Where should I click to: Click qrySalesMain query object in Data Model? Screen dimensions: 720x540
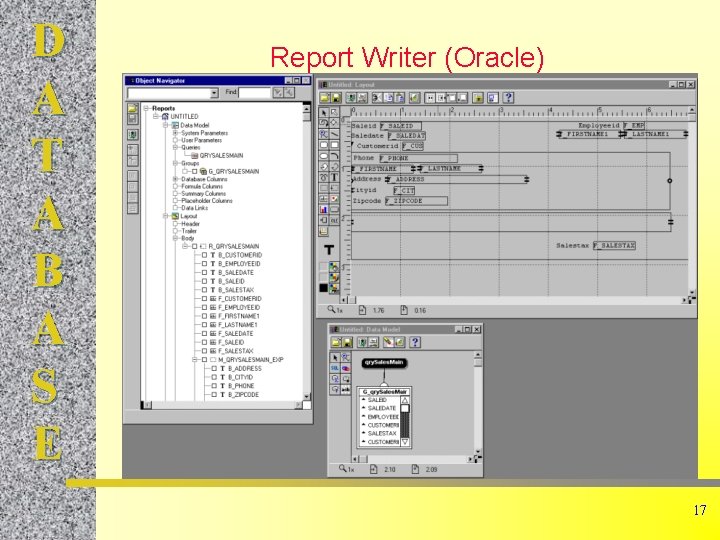click(384, 363)
